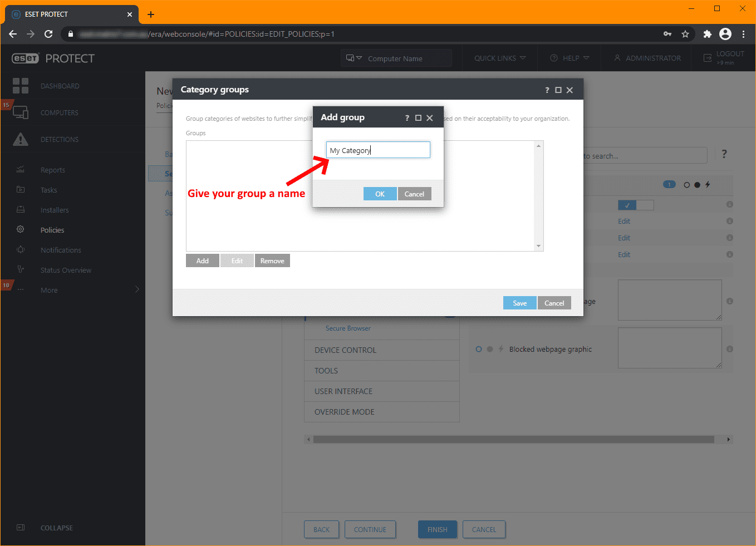The image size is (756, 546).
Task: Click the Notifications bell icon
Action: coord(21,249)
